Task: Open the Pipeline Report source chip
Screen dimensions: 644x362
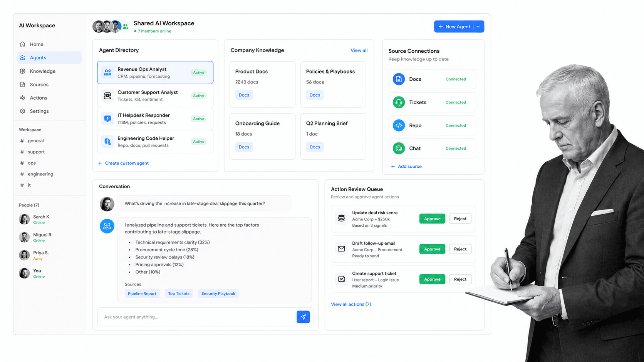Action: [142, 294]
